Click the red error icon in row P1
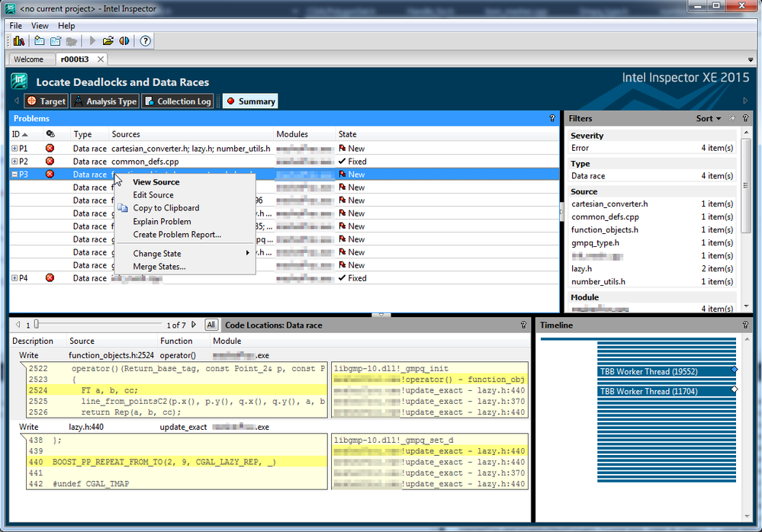The image size is (762, 532). (50, 148)
